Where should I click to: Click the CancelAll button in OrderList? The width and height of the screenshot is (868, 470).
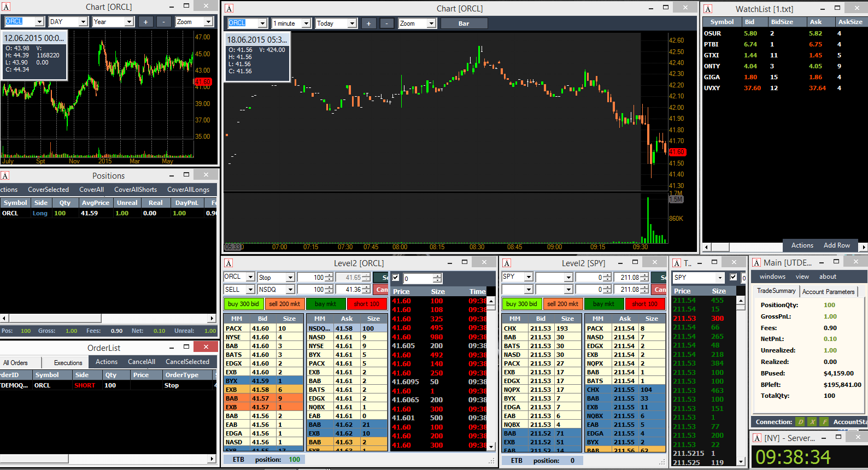pos(142,362)
